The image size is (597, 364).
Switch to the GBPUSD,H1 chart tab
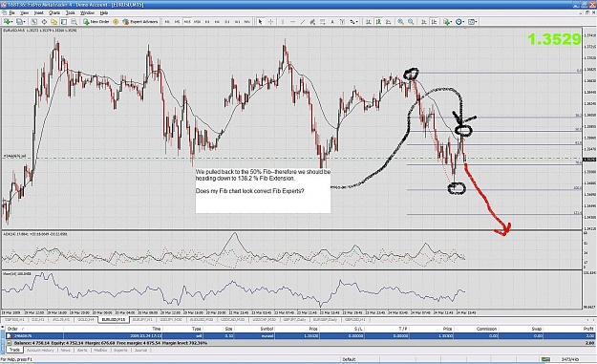354,319
